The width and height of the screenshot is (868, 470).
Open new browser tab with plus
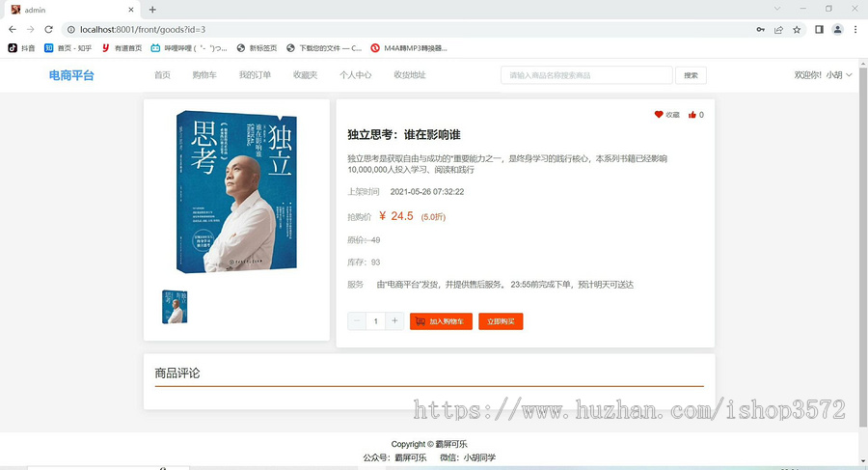[152, 10]
